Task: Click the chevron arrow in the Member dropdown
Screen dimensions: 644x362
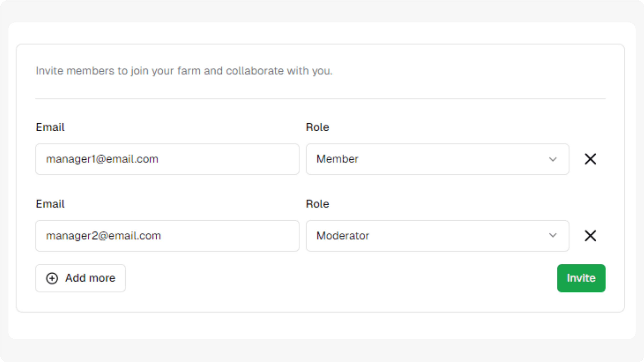Action: pyautogui.click(x=553, y=159)
